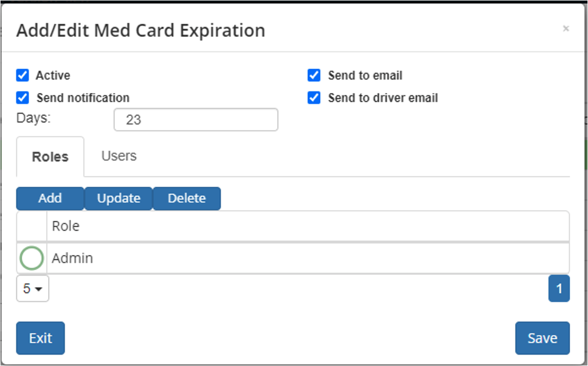Open the page size dropdown showing 5
Viewport: 588px width, 366px height.
click(32, 288)
